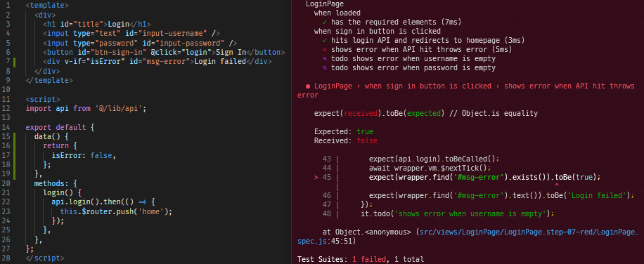Screen dimensions: 644x264
Task: Click line number 12 in the editor gutter
Action: [6, 108]
